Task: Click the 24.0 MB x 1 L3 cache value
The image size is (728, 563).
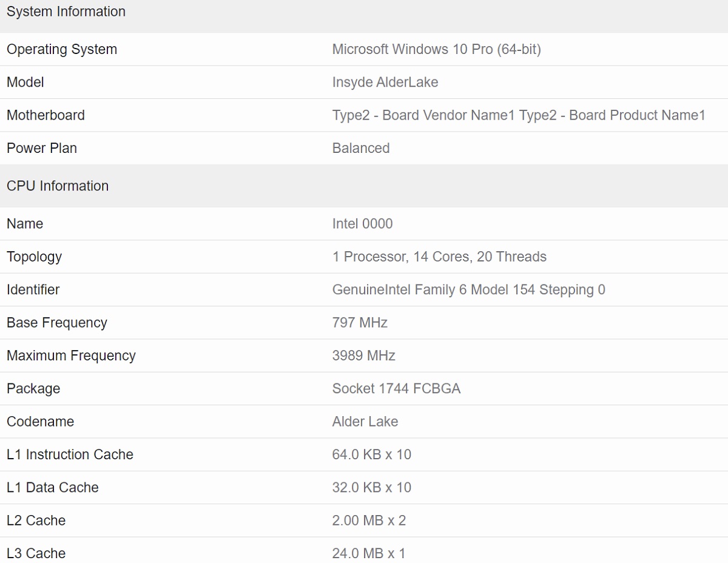Action: coord(368,553)
